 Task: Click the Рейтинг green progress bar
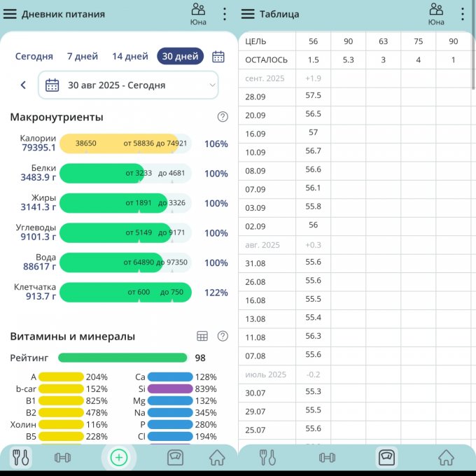[122, 358]
